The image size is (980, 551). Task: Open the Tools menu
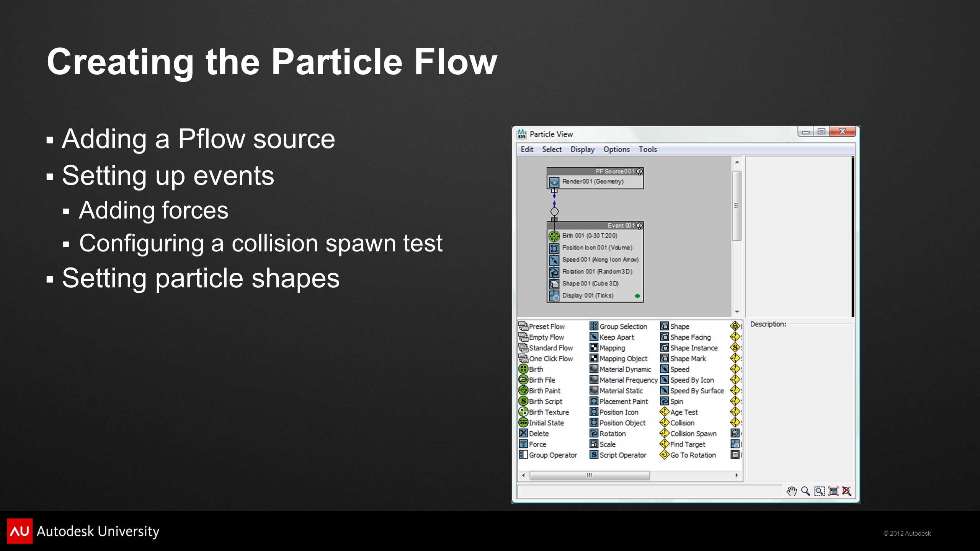click(x=647, y=149)
